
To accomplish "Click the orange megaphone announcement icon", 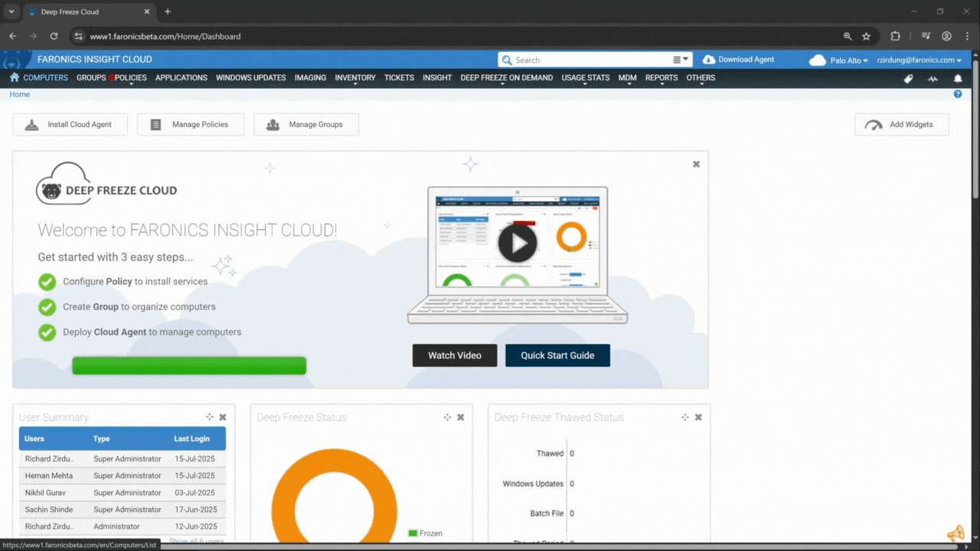I will tap(955, 533).
